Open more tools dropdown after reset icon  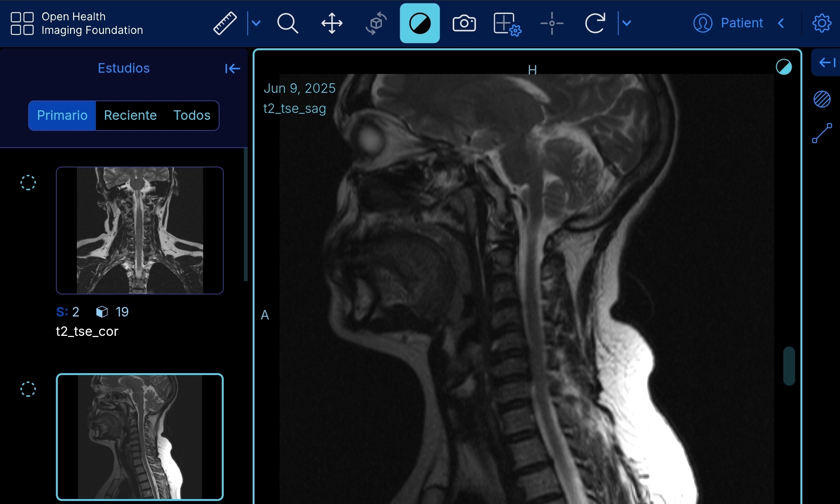pos(627,23)
